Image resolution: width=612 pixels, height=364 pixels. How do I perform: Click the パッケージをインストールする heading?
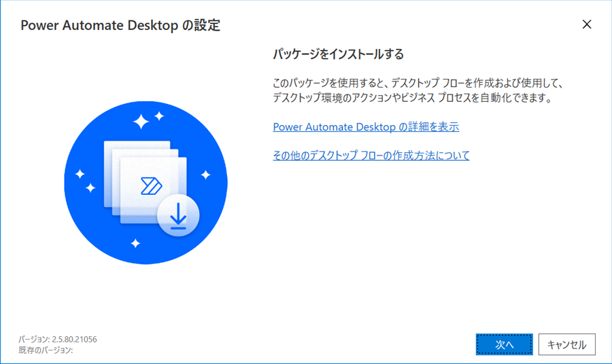tap(338, 54)
